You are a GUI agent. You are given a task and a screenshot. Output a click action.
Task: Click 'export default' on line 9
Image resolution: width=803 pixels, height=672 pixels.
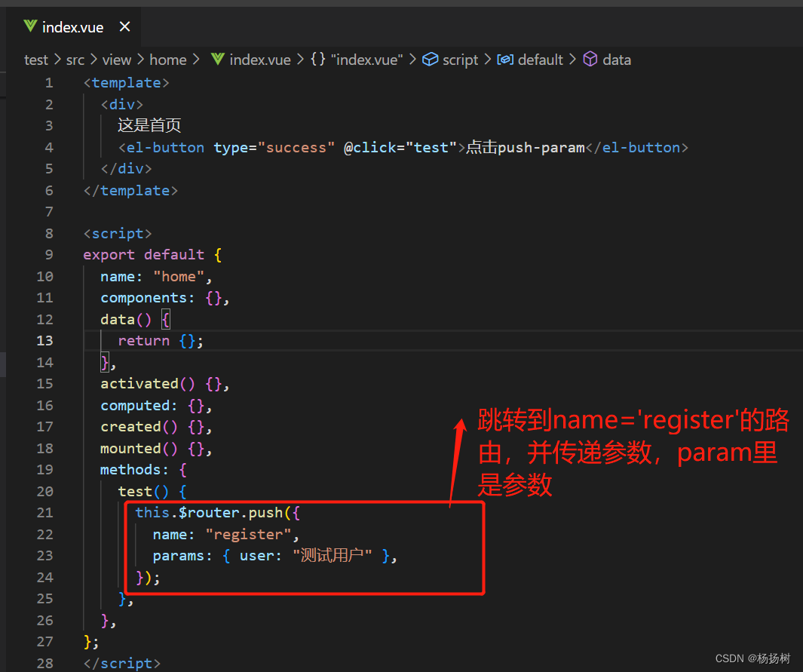click(144, 255)
